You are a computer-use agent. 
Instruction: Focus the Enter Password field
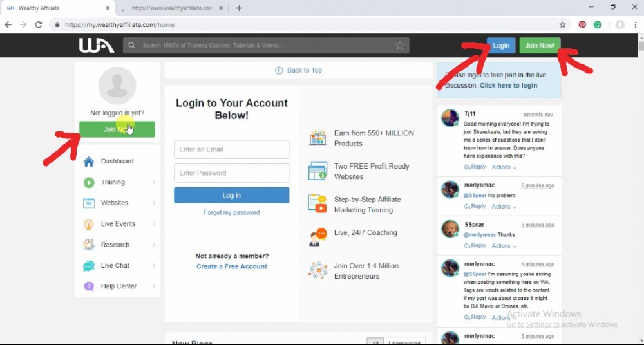point(232,173)
